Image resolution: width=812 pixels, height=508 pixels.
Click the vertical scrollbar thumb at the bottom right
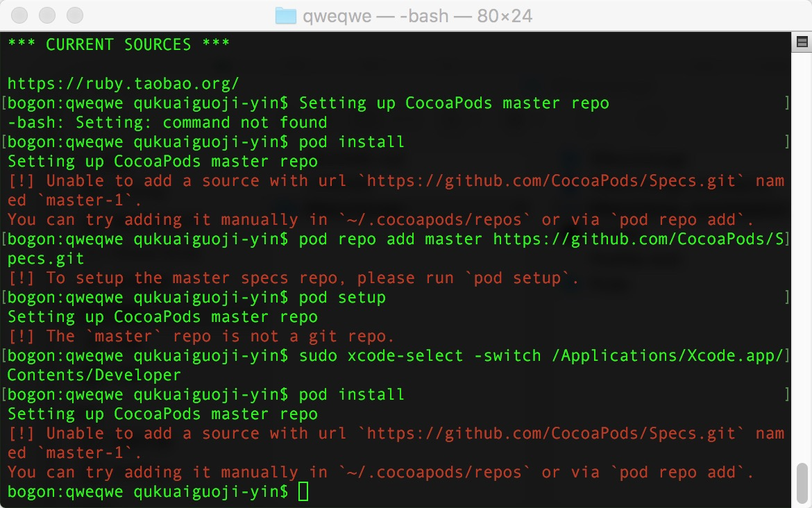click(x=802, y=482)
